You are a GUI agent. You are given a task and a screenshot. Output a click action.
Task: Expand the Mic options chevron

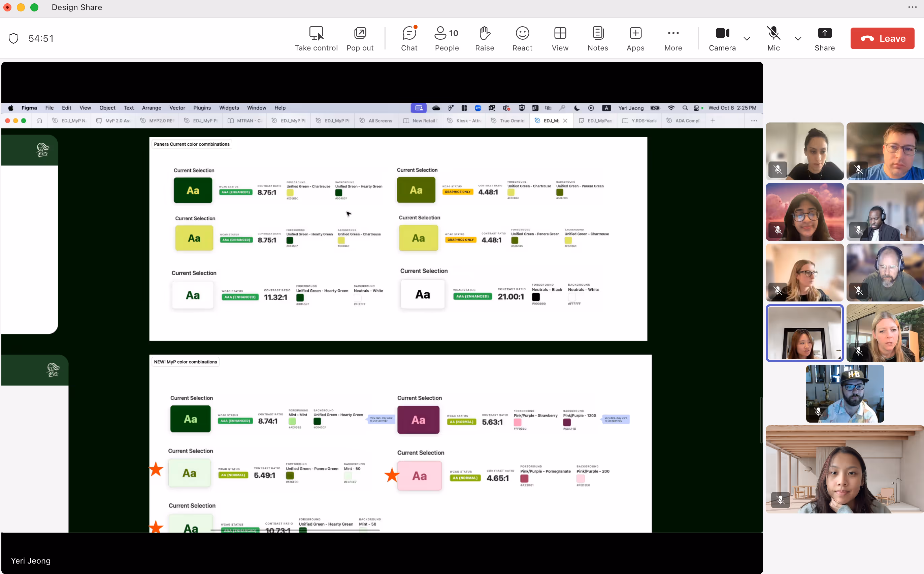[798, 38]
